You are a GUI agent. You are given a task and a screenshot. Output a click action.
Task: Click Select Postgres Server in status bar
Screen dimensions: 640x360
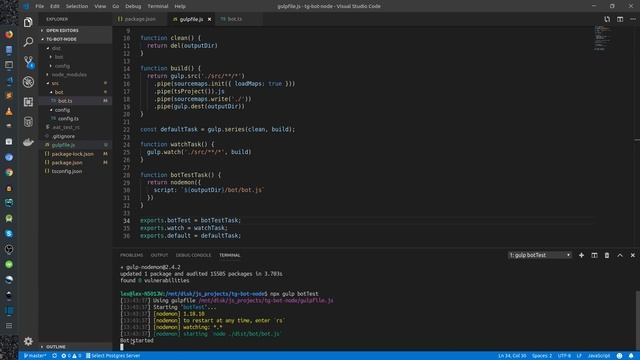pos(113,356)
